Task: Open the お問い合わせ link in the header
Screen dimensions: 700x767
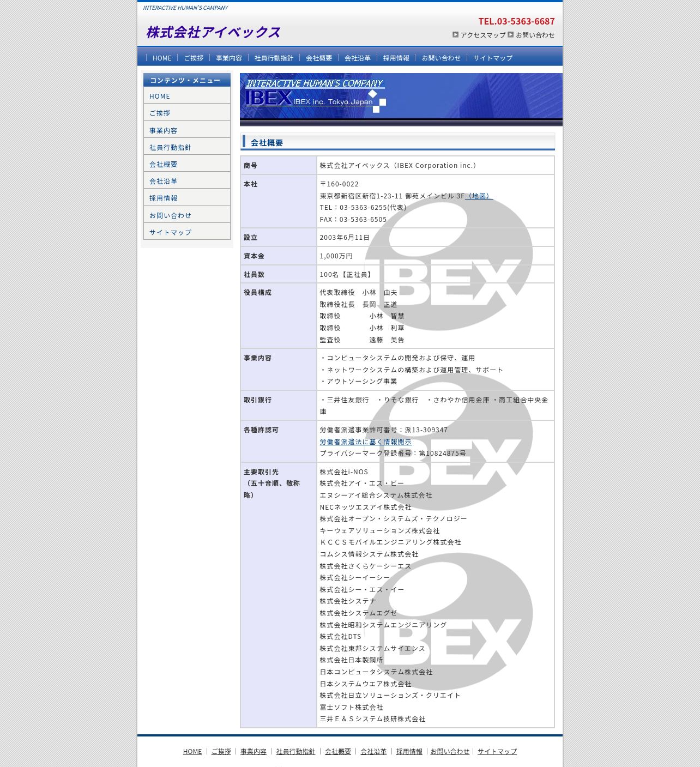Action: (535, 35)
